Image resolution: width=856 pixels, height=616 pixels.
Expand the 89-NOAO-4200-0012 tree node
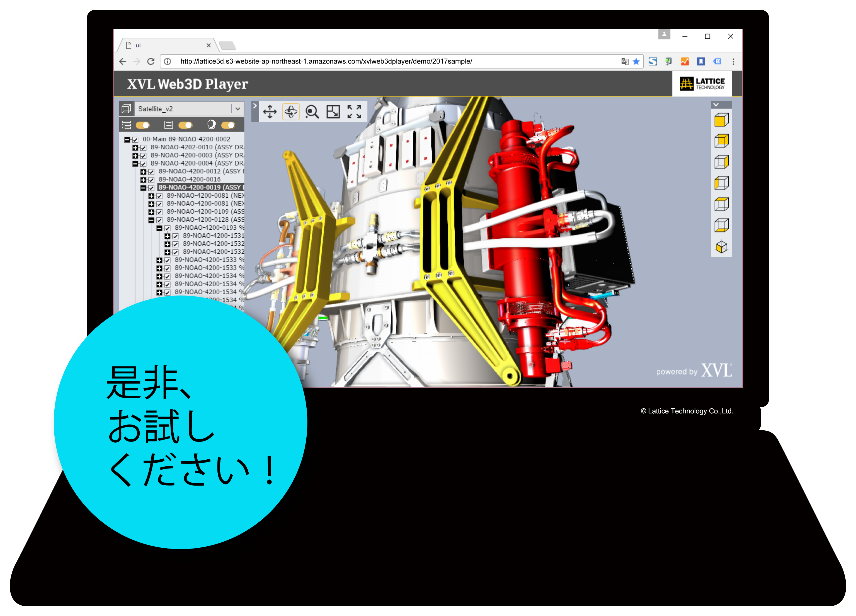(144, 172)
